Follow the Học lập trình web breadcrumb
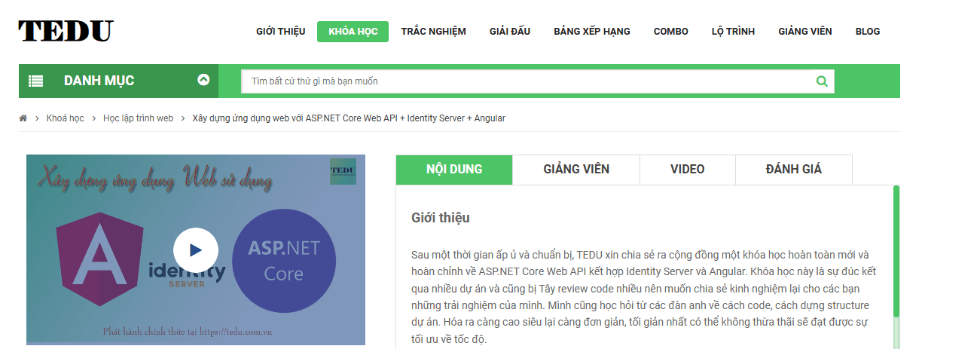The height and width of the screenshot is (349, 980). (x=138, y=118)
